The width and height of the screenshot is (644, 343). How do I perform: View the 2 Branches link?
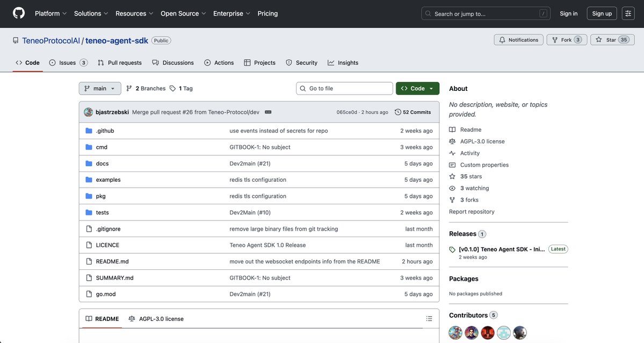click(146, 88)
